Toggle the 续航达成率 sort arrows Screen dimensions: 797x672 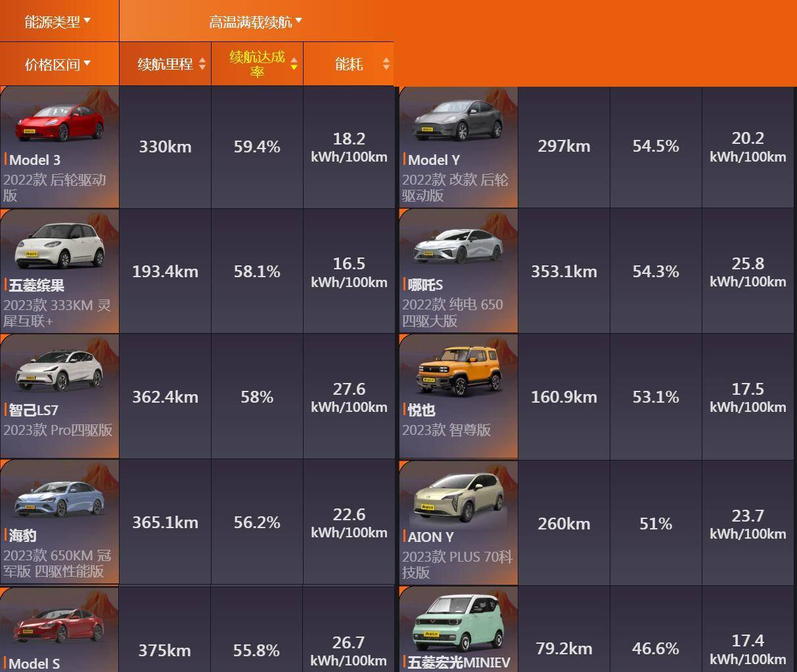click(x=294, y=64)
